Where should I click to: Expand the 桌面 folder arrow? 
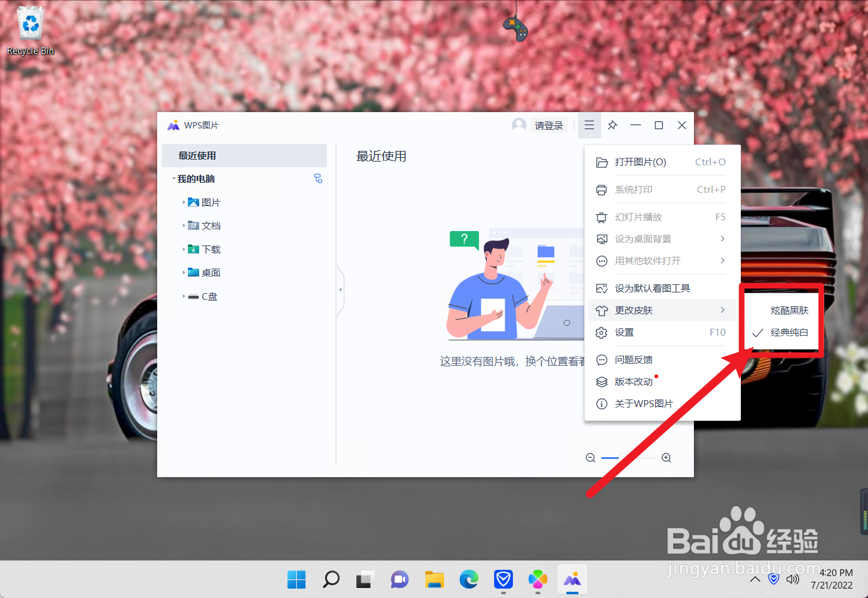click(x=183, y=272)
